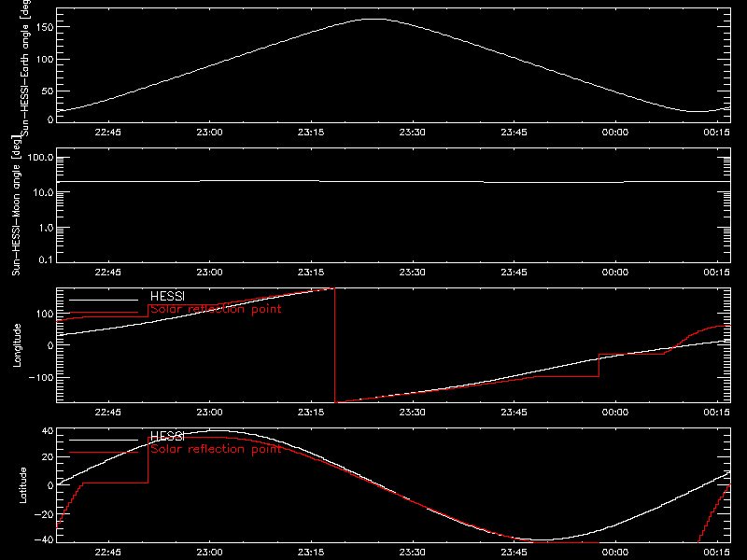Screen dimensions: 747x560
Task: Click 23:30 time label under Earth angle plot
Action: tap(413, 133)
